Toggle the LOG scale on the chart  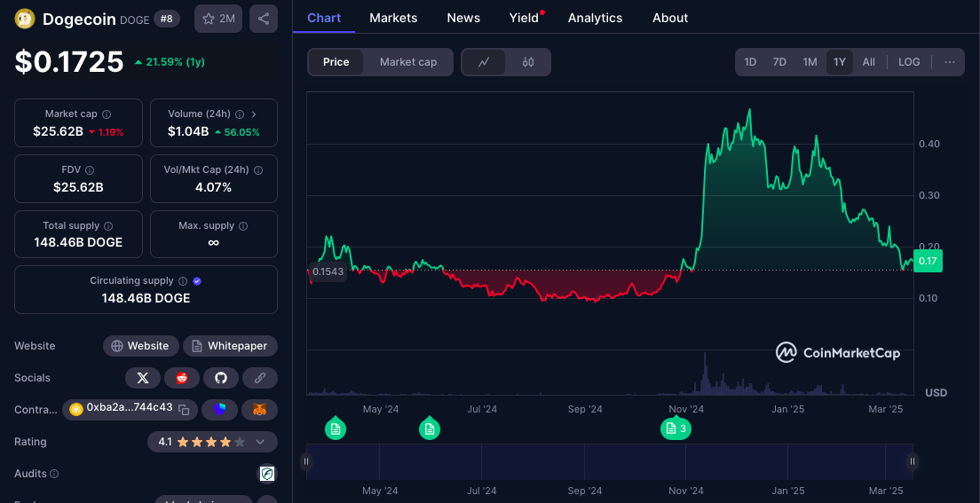(x=909, y=62)
